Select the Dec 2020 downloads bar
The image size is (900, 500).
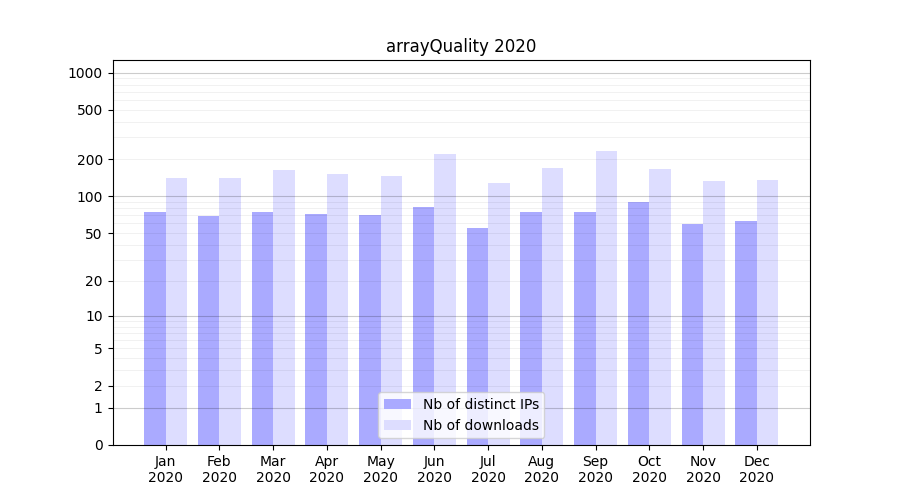click(x=767, y=312)
